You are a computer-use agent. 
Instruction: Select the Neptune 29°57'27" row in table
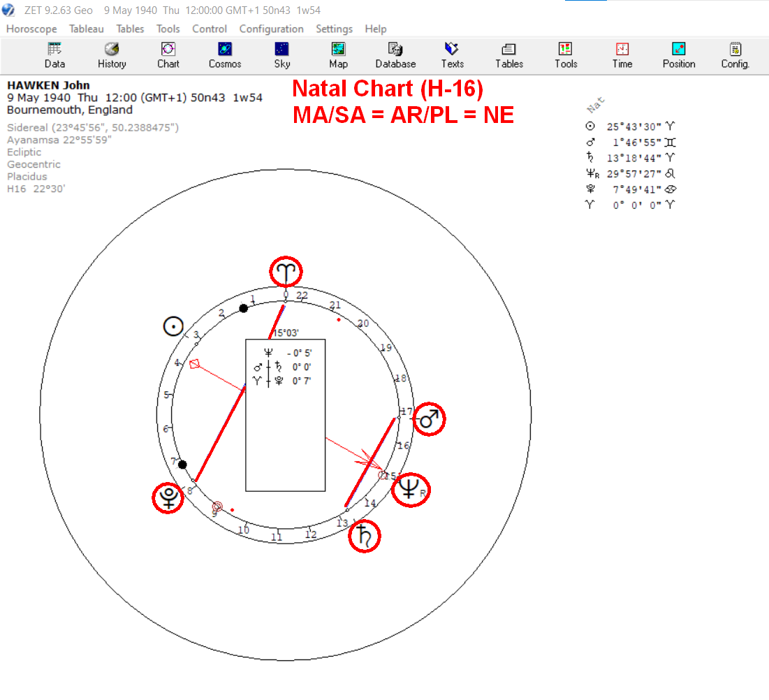631,174
